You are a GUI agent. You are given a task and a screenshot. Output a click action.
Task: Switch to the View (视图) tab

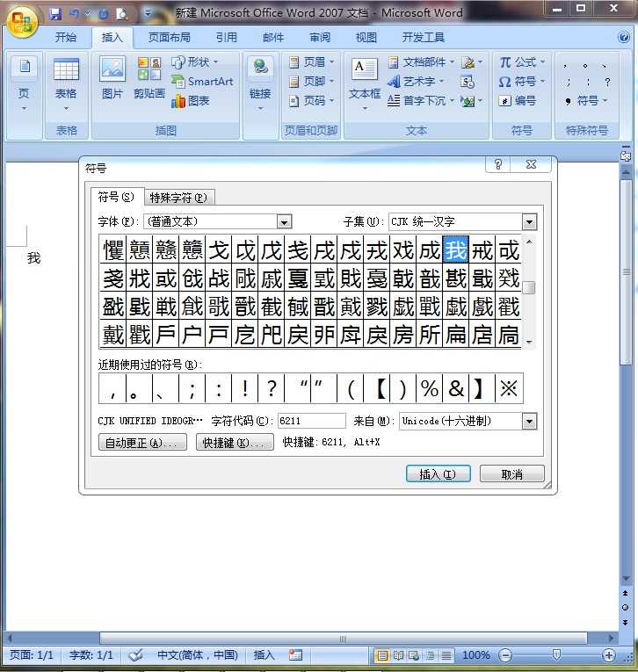pos(366,37)
